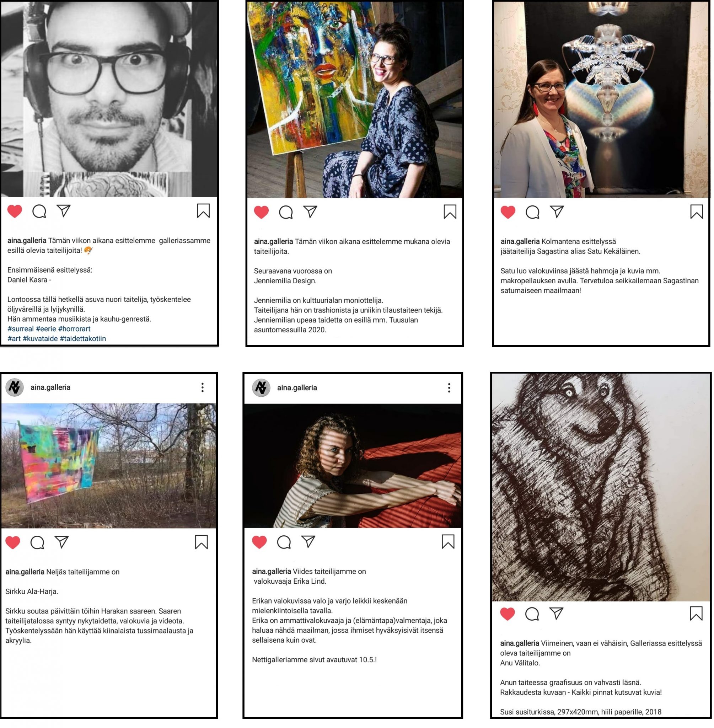Open #taidettakotiin hashtag link
Image resolution: width=714 pixels, height=728 pixels.
point(83,338)
